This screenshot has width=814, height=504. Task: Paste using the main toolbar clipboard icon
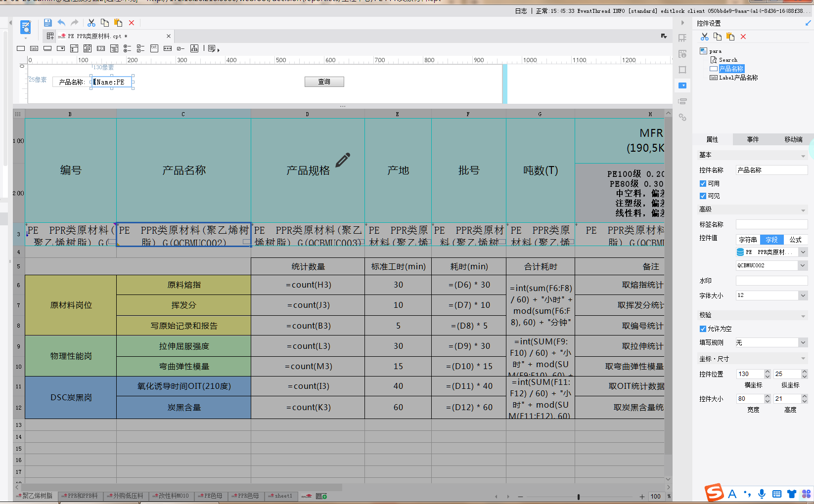pyautogui.click(x=118, y=23)
